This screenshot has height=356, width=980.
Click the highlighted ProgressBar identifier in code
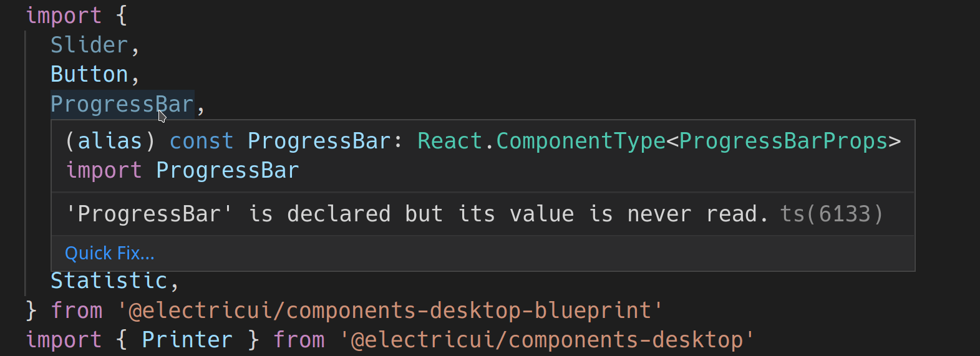pyautogui.click(x=122, y=104)
